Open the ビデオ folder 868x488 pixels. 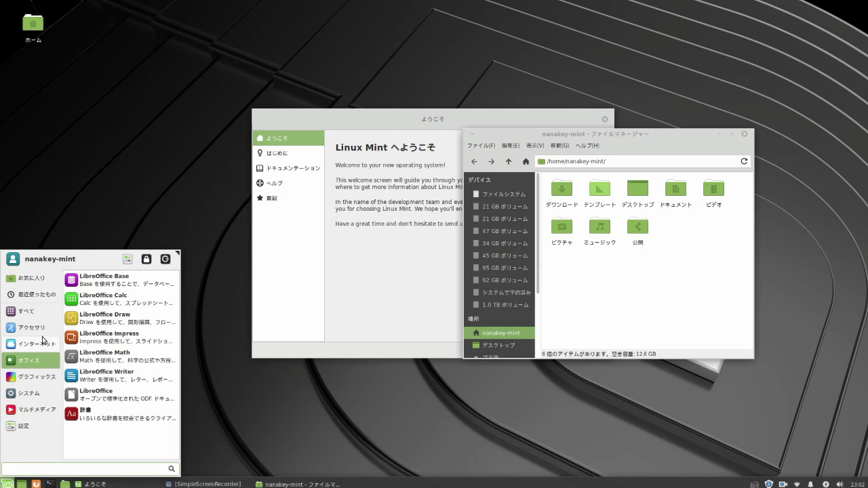coord(713,194)
